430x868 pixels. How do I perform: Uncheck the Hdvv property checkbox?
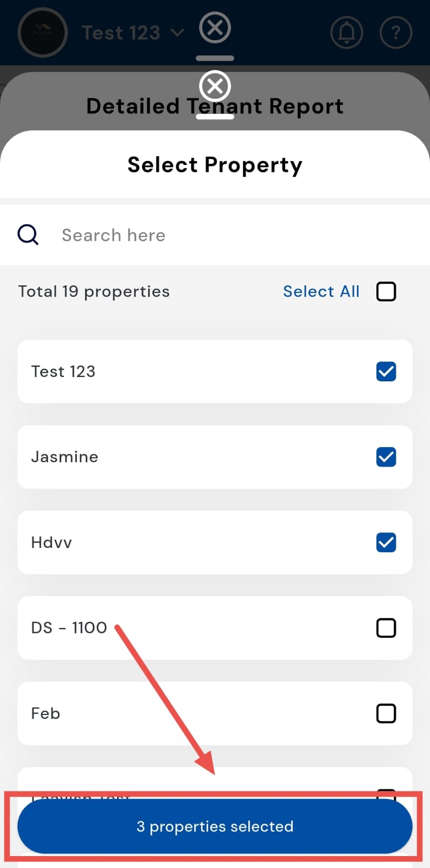[x=386, y=542]
